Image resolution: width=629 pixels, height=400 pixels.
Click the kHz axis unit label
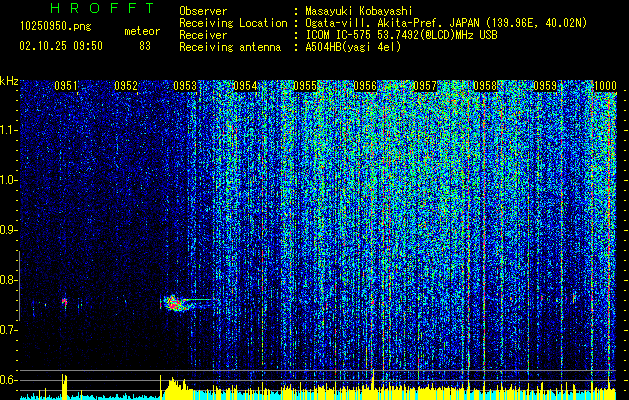pyautogui.click(x=9, y=81)
